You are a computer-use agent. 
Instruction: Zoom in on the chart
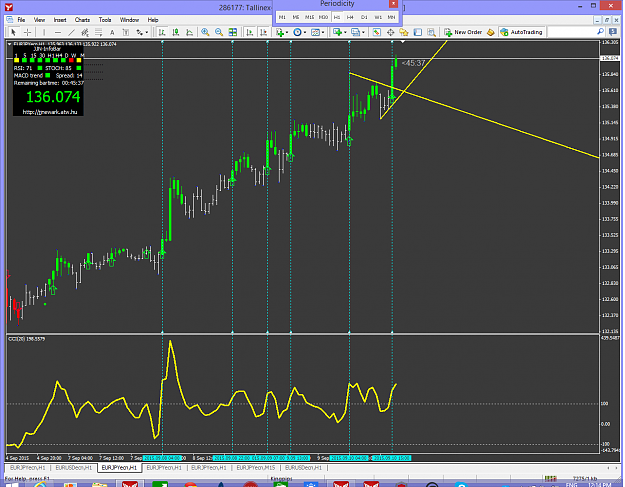205,32
